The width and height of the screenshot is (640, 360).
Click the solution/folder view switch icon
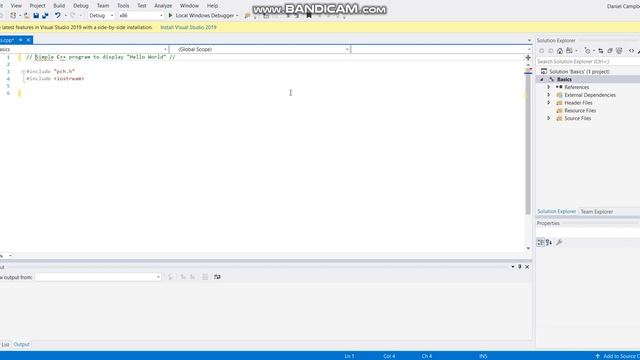[569, 51]
